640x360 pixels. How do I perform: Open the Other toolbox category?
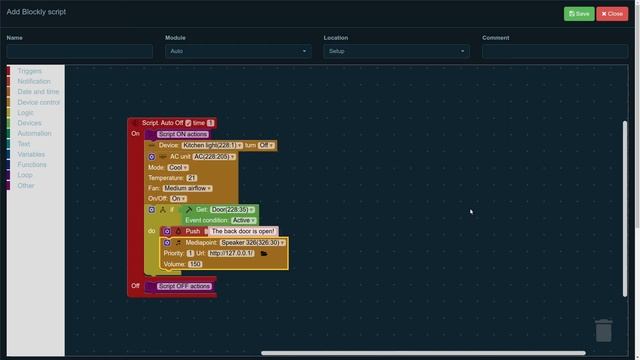(x=25, y=186)
